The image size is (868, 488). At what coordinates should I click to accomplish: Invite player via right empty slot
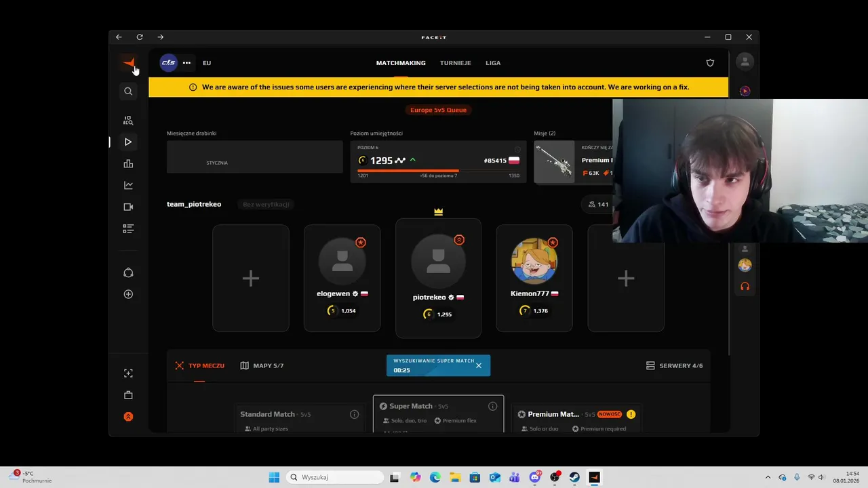[x=625, y=279]
